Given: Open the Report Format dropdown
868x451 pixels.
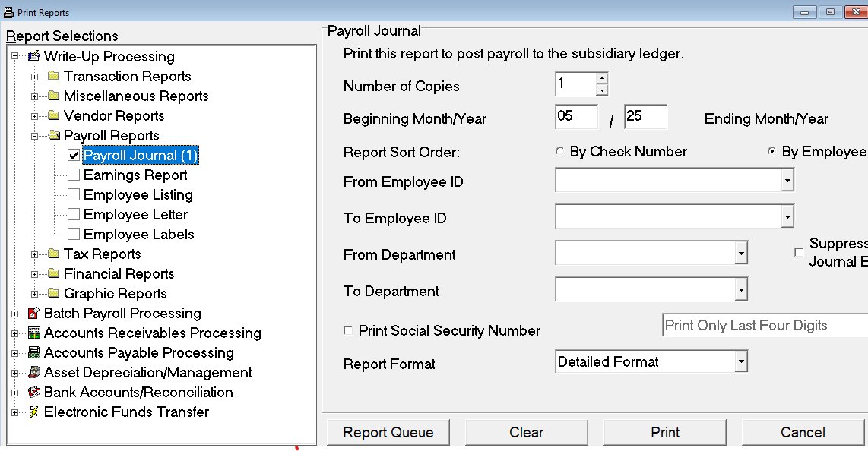Looking at the screenshot, I should (x=741, y=361).
